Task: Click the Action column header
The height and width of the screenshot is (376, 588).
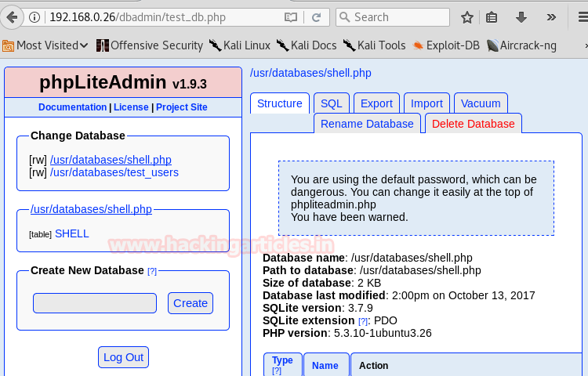Action: pyautogui.click(x=373, y=366)
